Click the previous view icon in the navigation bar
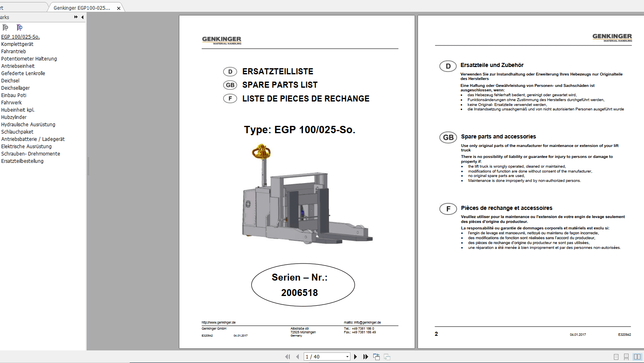 coord(376,357)
